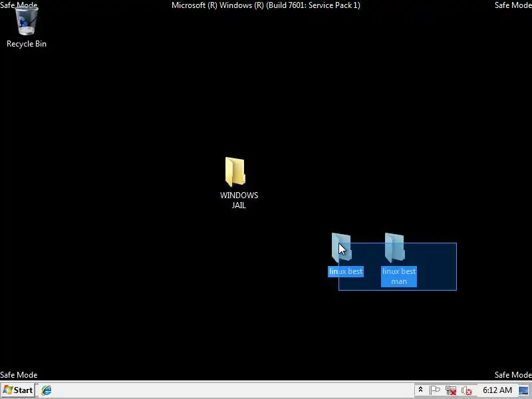
Task: Select the 'linux best man' folder icon
Action: pos(394,248)
